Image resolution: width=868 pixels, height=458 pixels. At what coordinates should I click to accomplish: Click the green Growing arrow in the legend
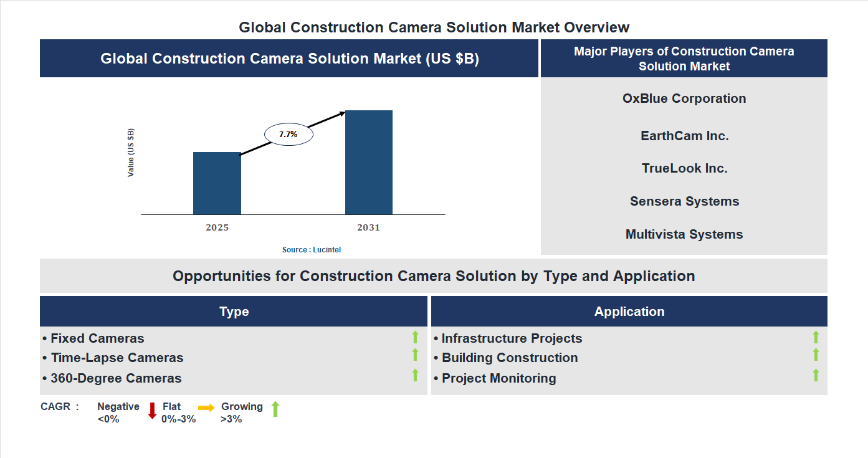click(274, 411)
